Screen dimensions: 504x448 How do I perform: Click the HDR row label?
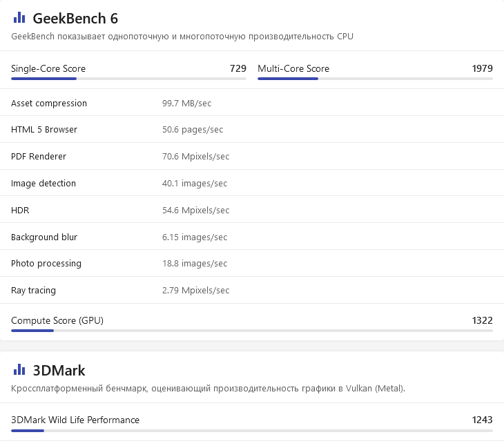click(x=20, y=211)
